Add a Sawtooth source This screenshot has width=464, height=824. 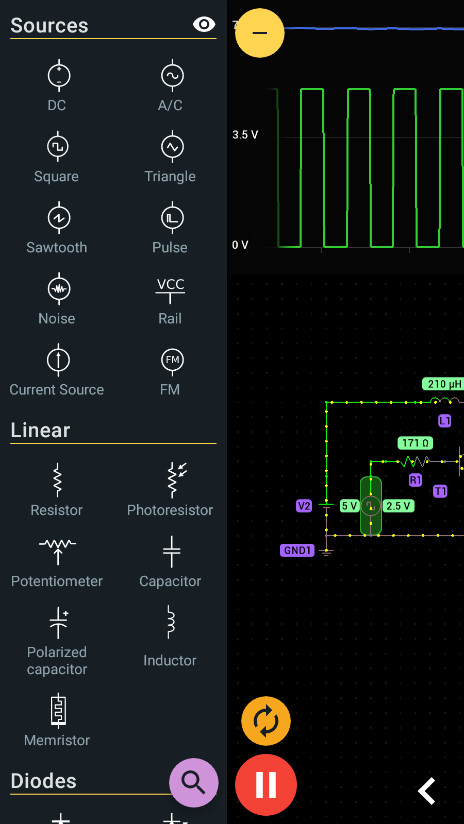click(x=57, y=228)
